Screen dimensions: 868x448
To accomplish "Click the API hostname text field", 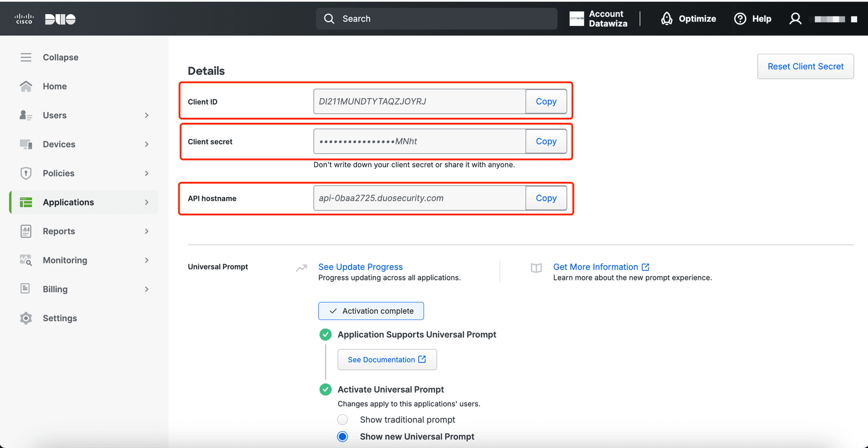I will (x=419, y=198).
